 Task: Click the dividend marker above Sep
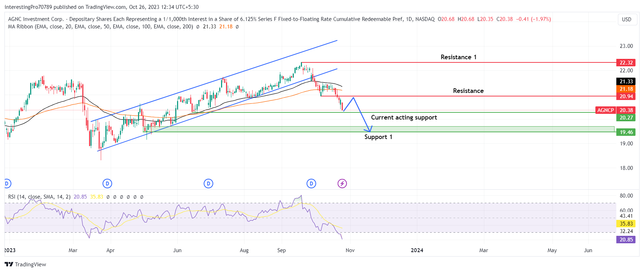[311, 184]
